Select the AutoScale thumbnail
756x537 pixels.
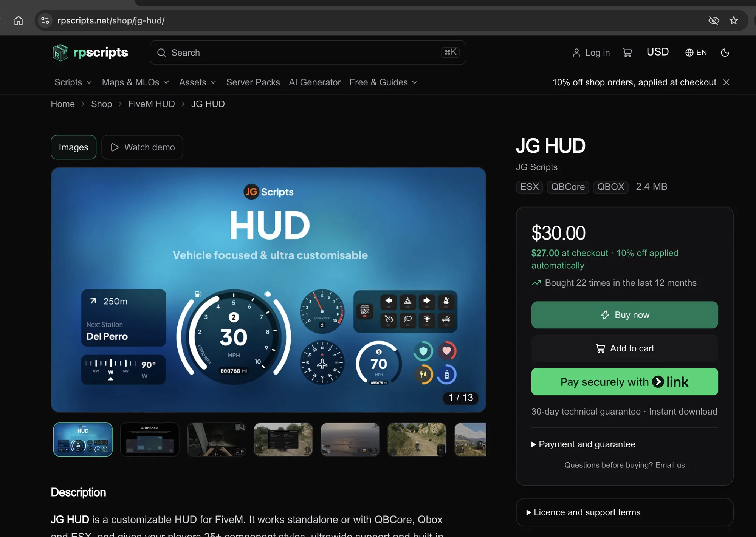(x=150, y=440)
